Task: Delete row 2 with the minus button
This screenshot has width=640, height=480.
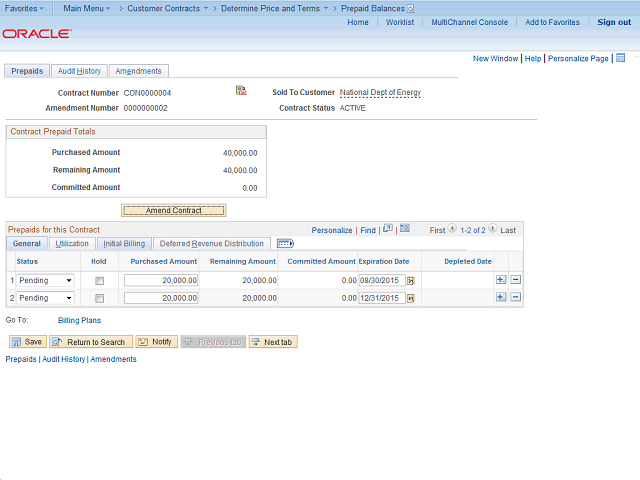Action: tap(516, 298)
